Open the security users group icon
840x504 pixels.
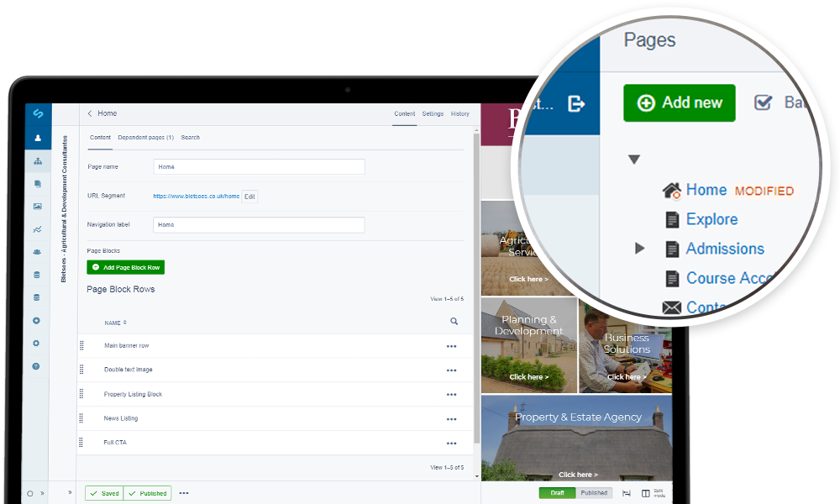37,252
